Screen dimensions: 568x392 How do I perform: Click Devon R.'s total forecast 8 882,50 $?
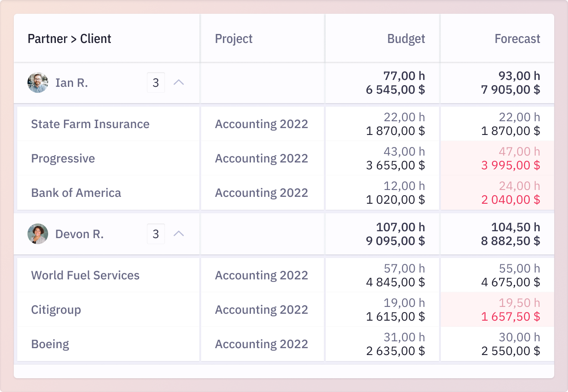point(510,241)
